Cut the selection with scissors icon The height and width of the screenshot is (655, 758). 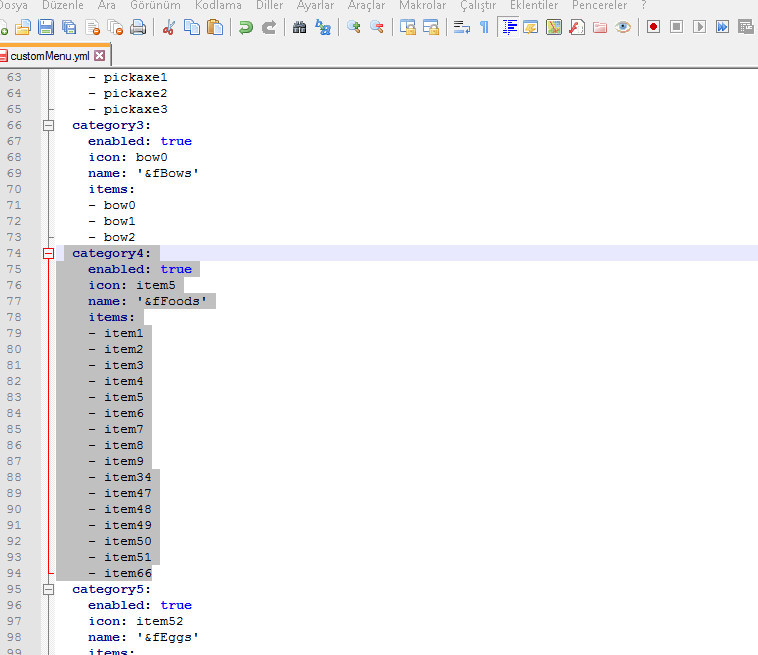tap(169, 27)
